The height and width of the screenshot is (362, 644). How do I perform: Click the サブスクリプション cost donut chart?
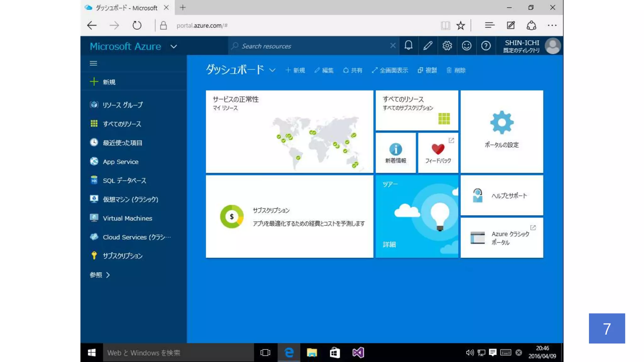tap(232, 217)
